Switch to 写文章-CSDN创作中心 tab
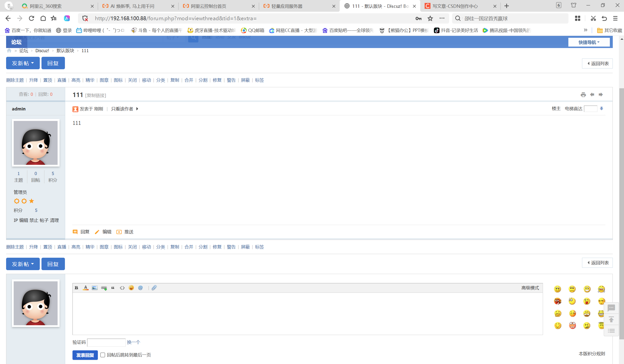Image resolution: width=624 pixels, height=364 pixels. tap(455, 6)
